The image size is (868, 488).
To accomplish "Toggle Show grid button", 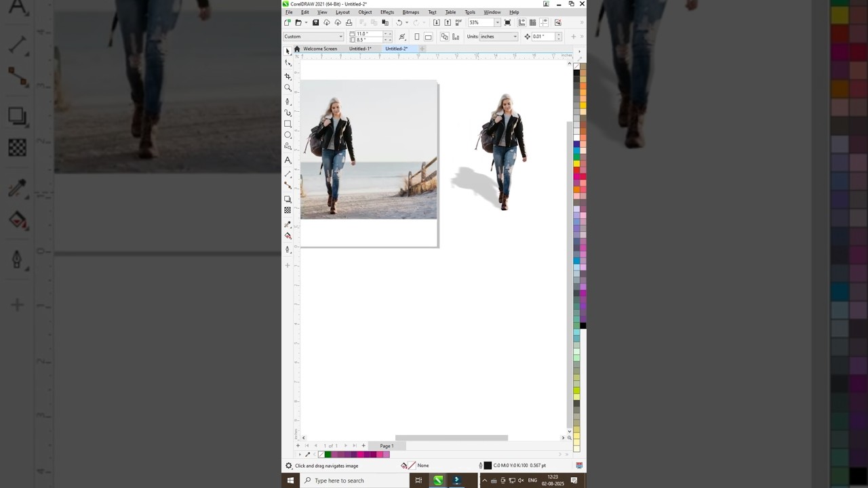I will (532, 22).
